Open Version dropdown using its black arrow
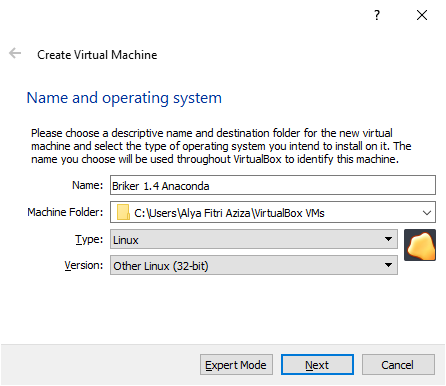 pos(388,265)
